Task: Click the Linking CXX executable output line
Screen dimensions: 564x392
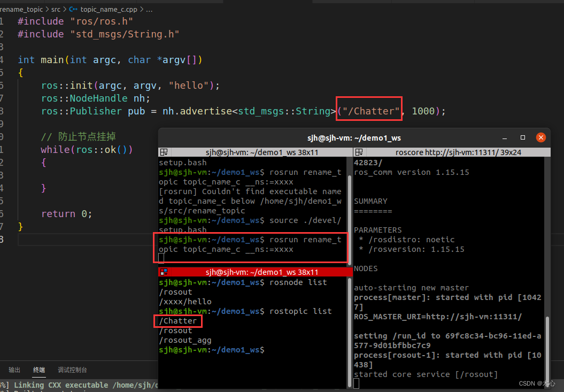Action: (79, 385)
